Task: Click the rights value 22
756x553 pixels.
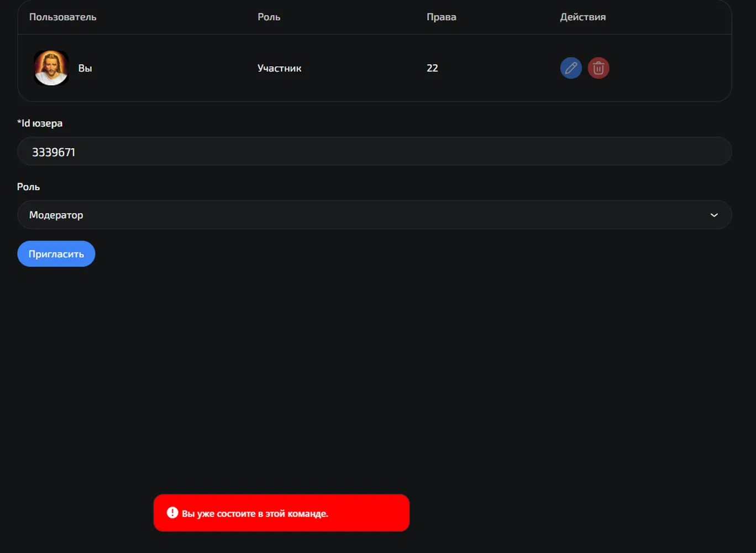Action: click(x=432, y=68)
